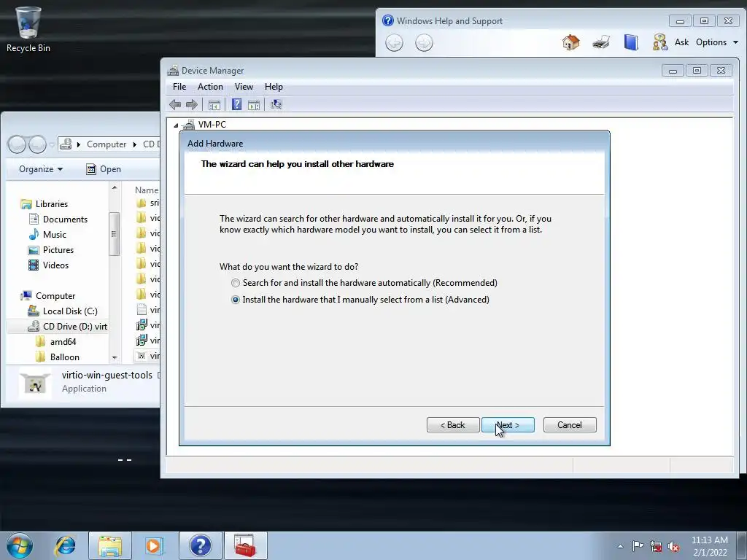Open Windows Media Player from taskbar
Screen dimensions: 747x560
[154, 545]
